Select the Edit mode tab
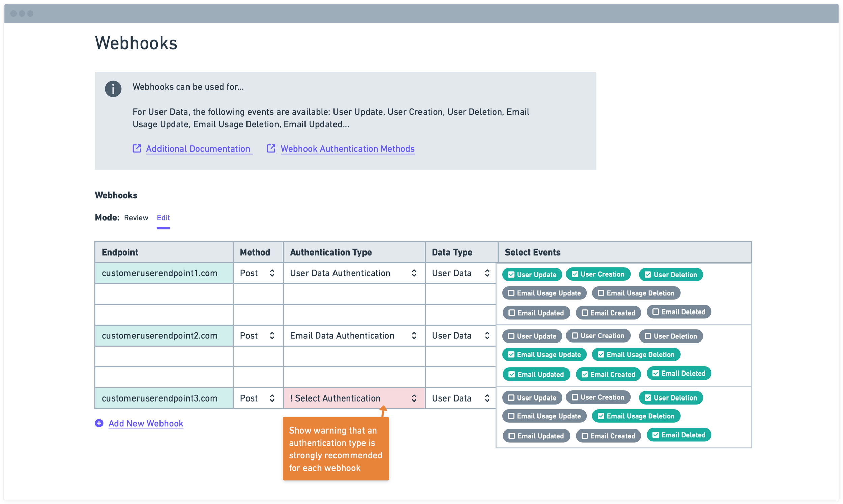 [x=163, y=218]
